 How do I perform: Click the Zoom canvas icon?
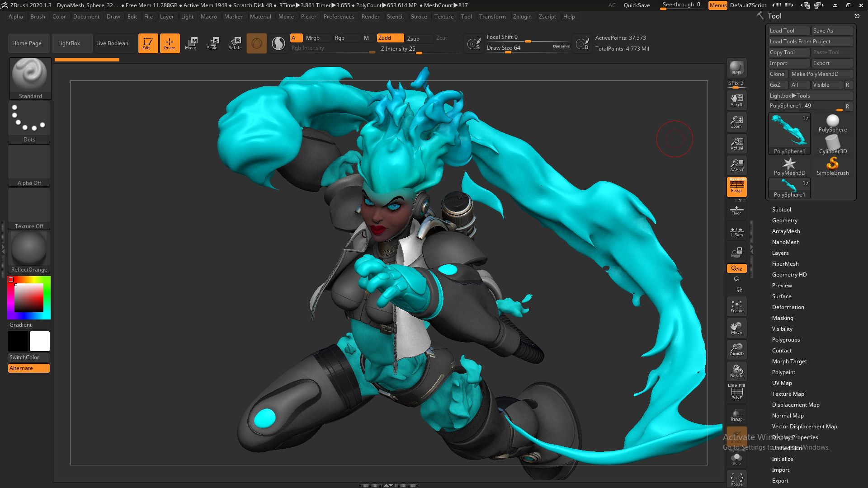pos(736,122)
